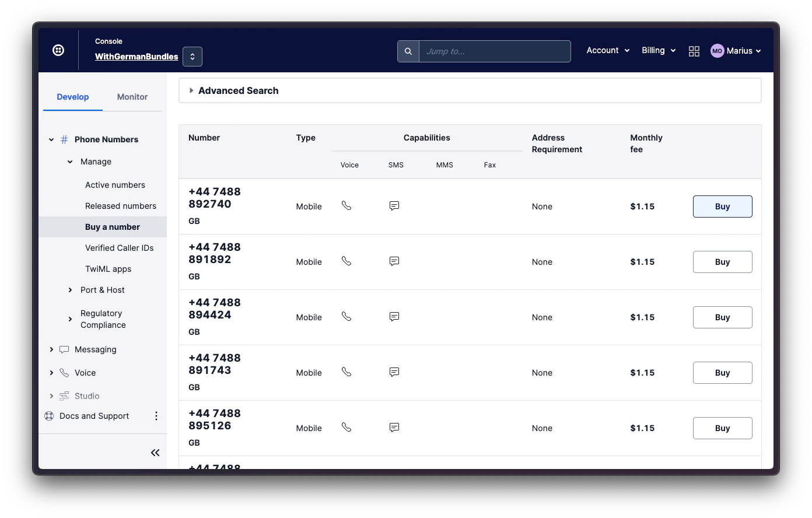Viewport: 812px width, 518px height.
Task: Open the product grid icon in header
Action: click(694, 51)
